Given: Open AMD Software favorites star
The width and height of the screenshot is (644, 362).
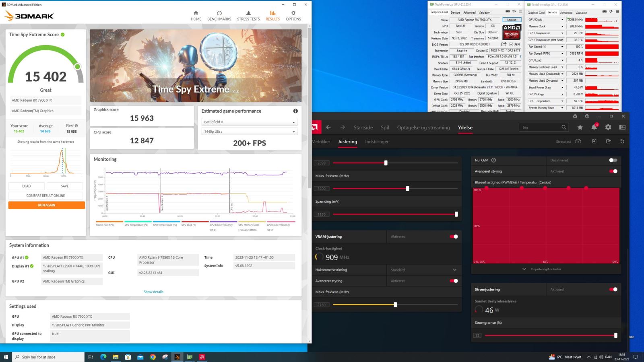Looking at the screenshot, I should (580, 127).
